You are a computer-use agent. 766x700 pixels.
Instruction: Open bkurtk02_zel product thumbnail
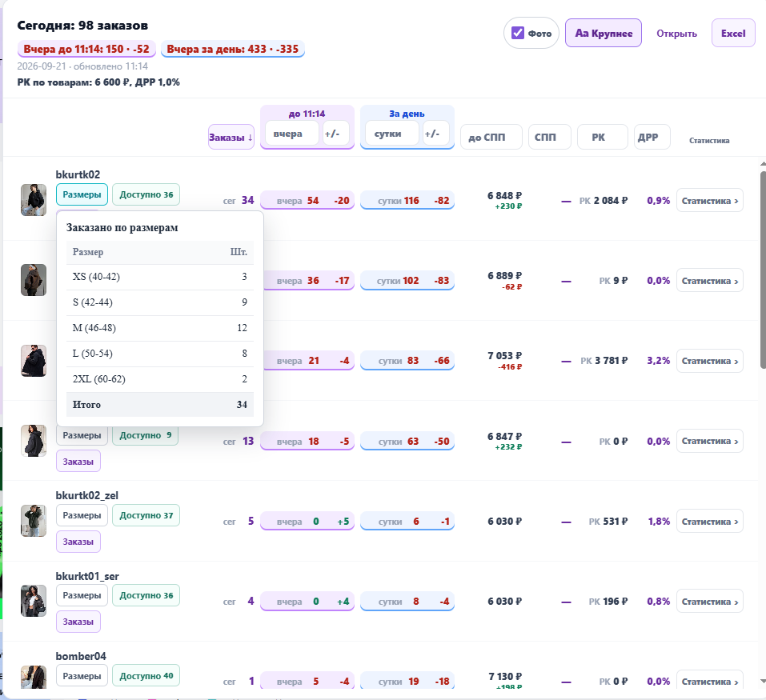point(34,521)
